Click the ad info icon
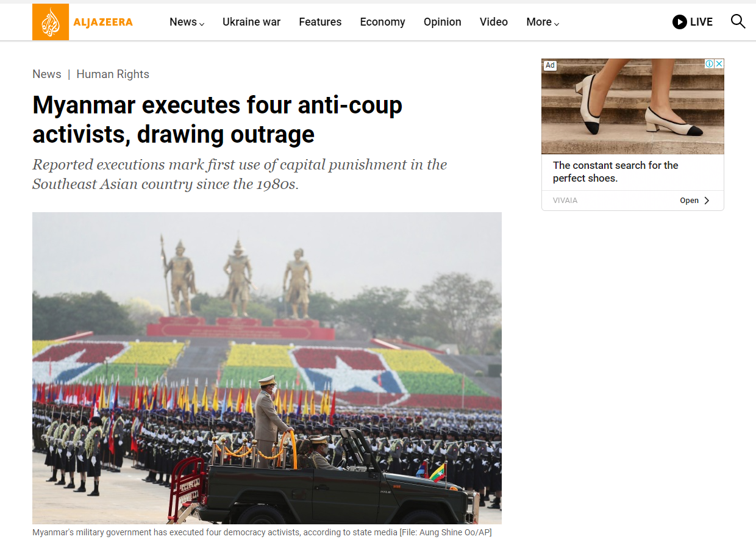 [710, 64]
